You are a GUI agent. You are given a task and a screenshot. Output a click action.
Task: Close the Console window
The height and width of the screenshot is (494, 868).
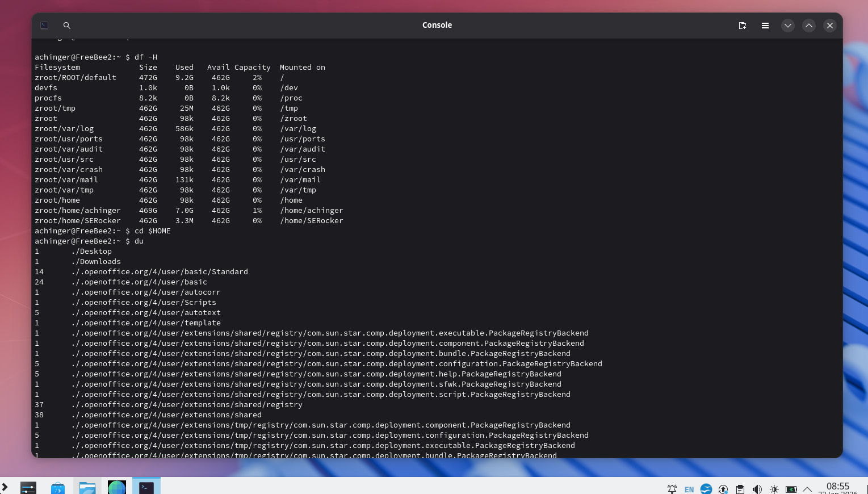click(x=829, y=26)
